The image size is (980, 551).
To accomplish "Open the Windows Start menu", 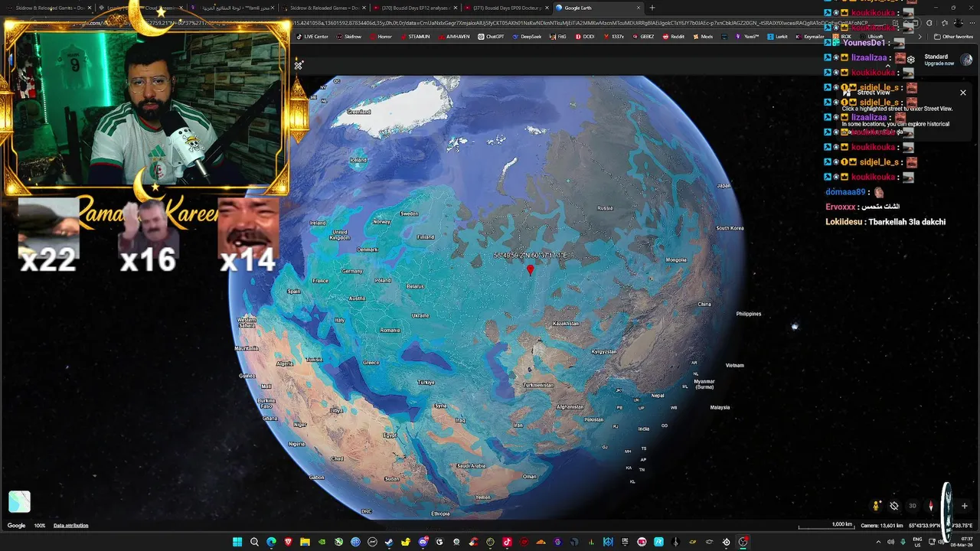I will point(237,542).
